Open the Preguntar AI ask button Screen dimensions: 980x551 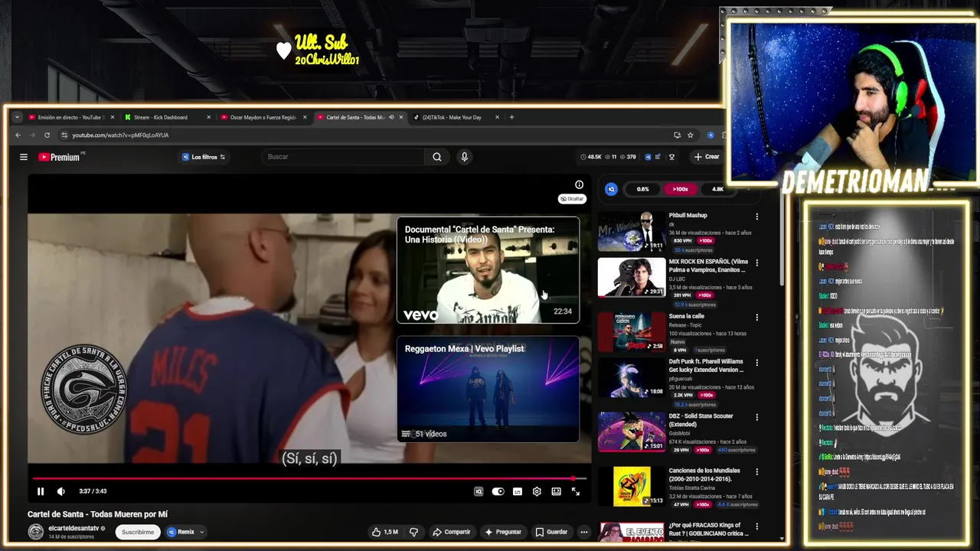(503, 532)
